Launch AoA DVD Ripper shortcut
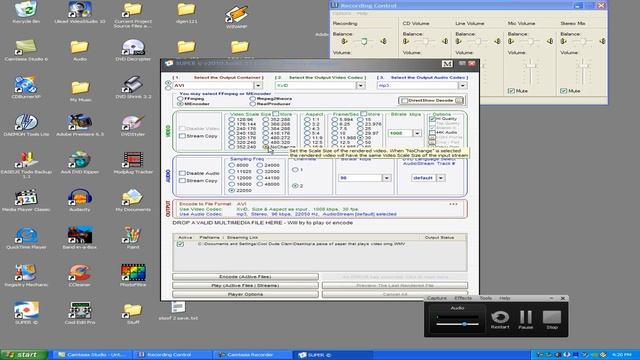 [x=80, y=162]
